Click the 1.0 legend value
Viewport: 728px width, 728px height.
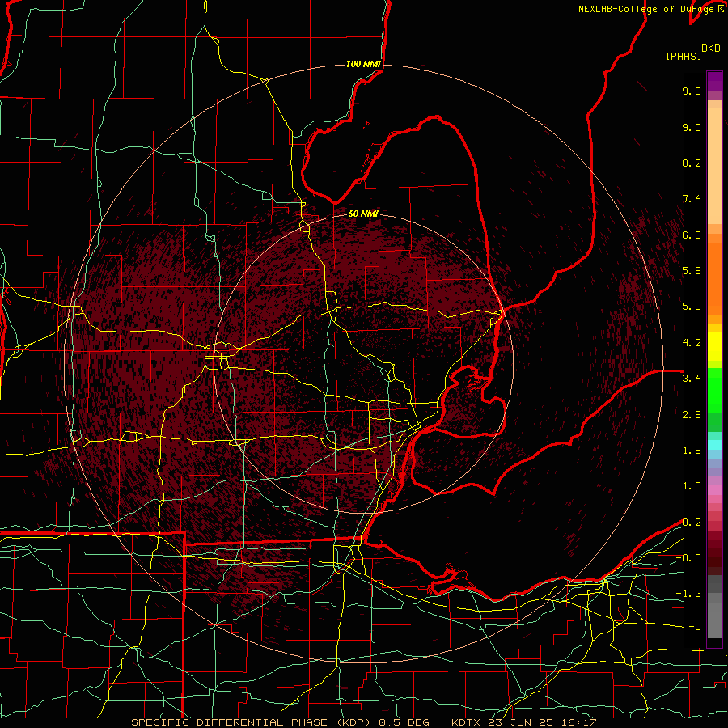pos(692,486)
